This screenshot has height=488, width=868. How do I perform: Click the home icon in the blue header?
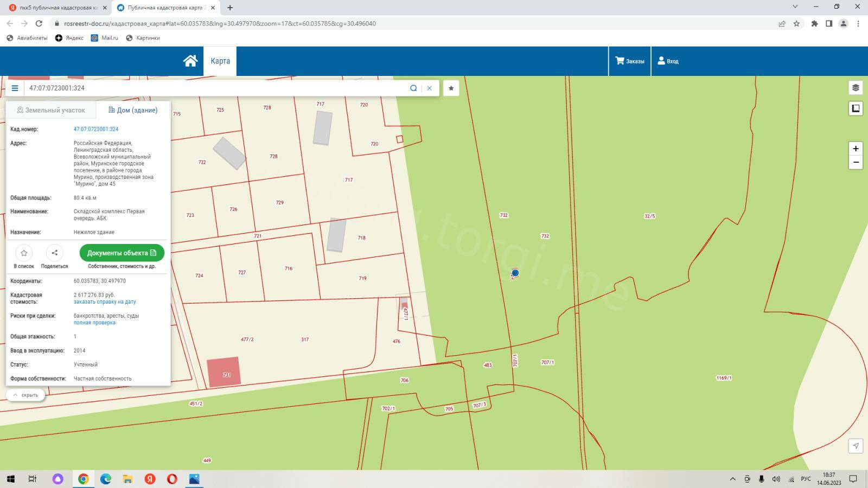pos(190,61)
